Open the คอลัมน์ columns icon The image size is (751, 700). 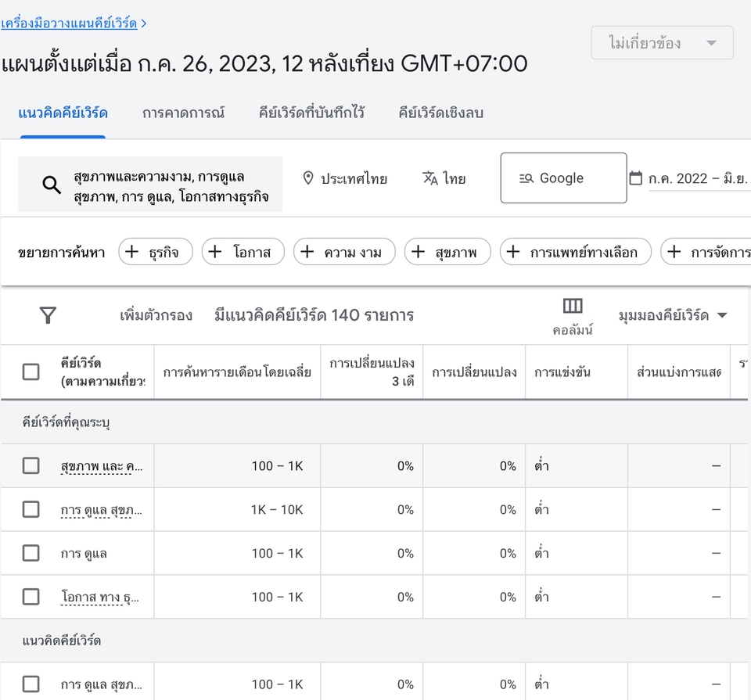tap(573, 306)
